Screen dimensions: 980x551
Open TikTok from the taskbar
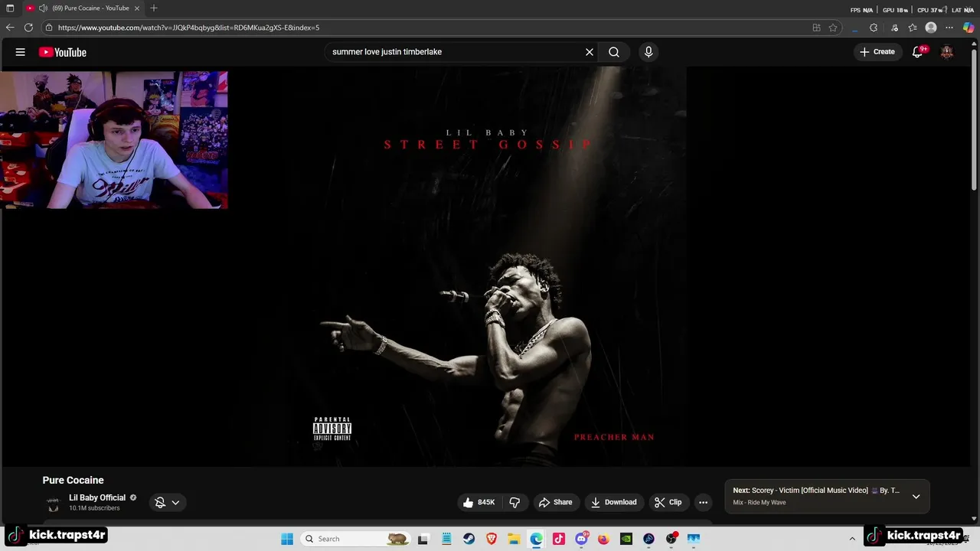click(559, 539)
